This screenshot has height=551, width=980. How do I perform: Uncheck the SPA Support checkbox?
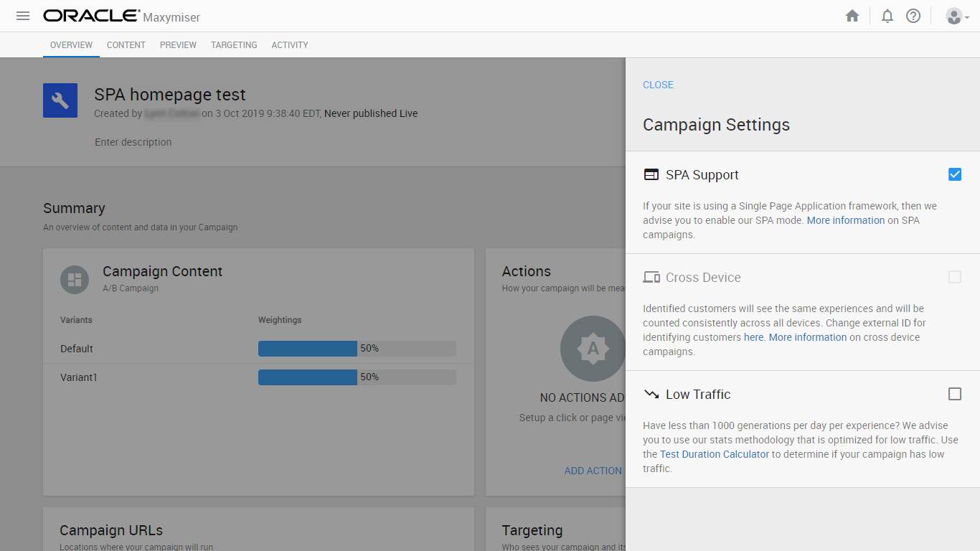tap(955, 174)
